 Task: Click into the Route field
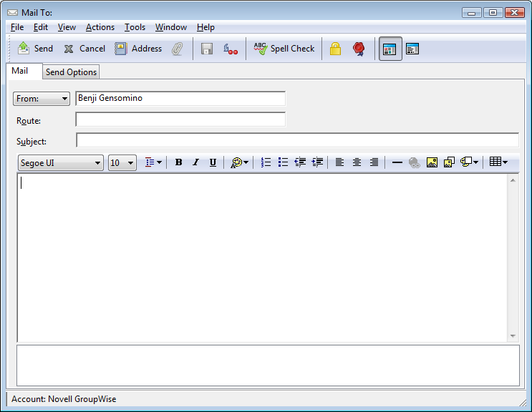[x=180, y=119]
